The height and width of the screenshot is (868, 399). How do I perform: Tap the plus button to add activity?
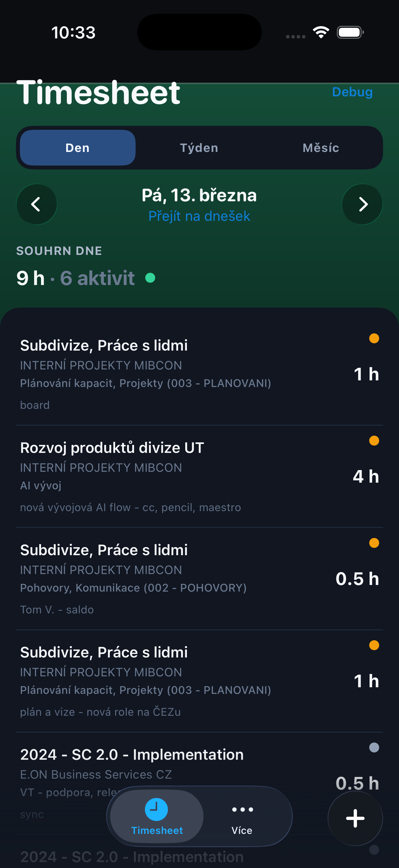[355, 818]
